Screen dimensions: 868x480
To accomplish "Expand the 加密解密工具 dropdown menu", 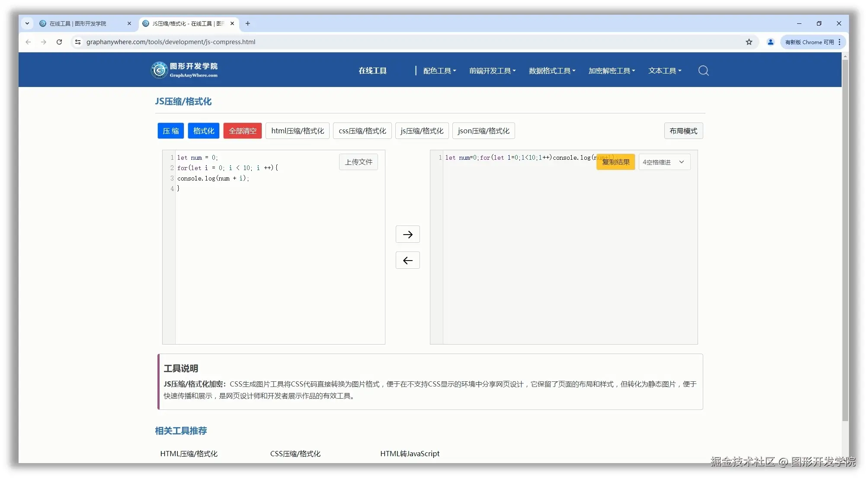I will point(611,71).
